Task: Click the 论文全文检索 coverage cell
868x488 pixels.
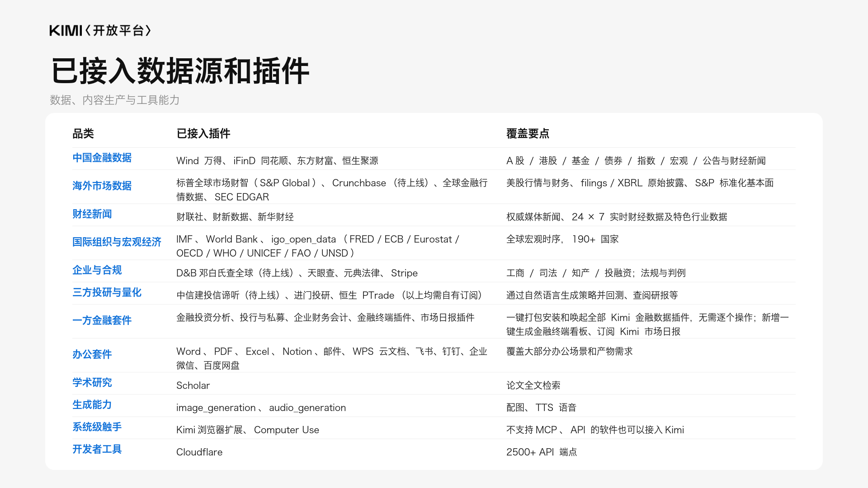Action: pyautogui.click(x=533, y=385)
